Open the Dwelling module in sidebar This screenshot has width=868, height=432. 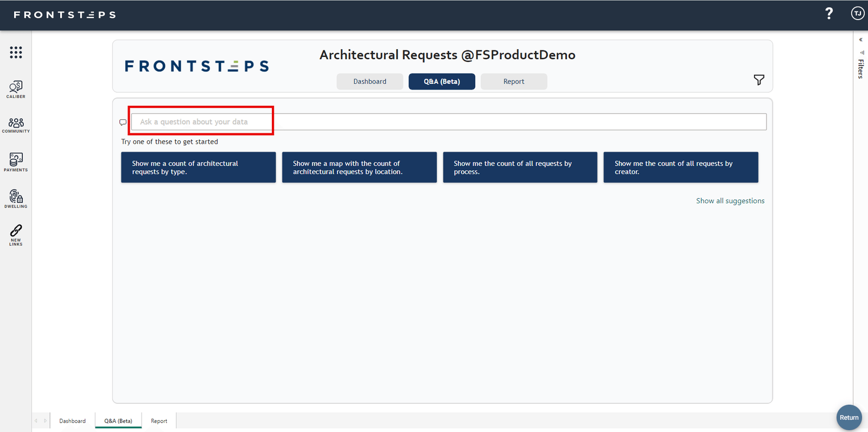16,198
